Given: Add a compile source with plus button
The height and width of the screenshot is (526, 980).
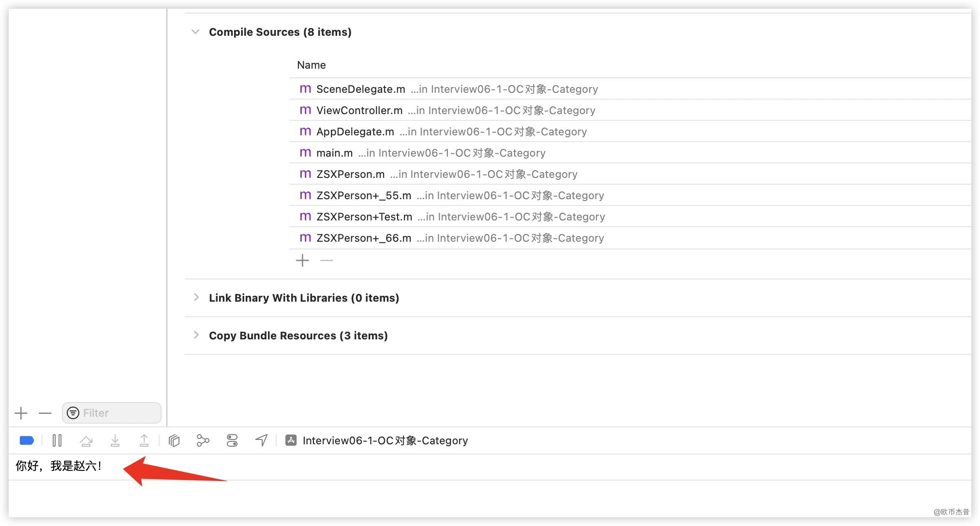Looking at the screenshot, I should pyautogui.click(x=302, y=261).
